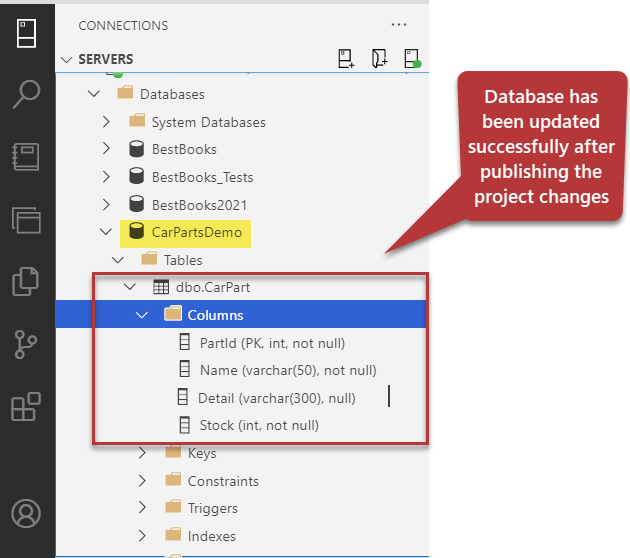Open the Connections view in activity bar
Viewport: 630px width, 558px height.
27,32
